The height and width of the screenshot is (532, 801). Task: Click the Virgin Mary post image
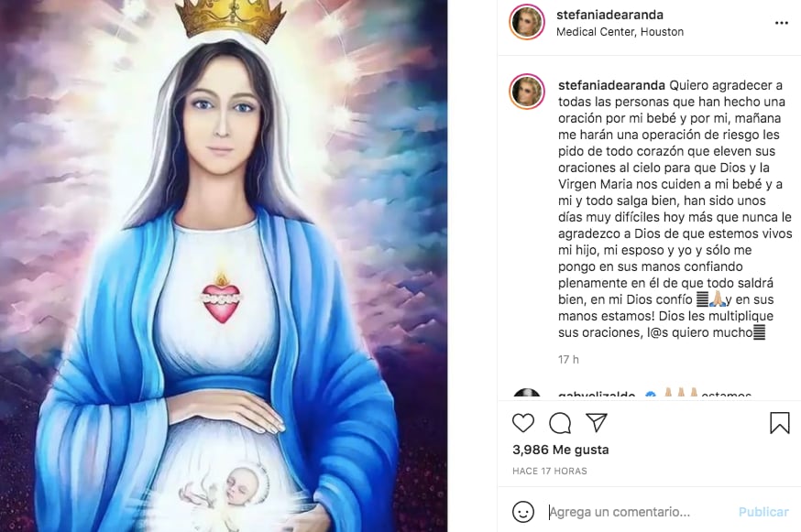point(224,266)
